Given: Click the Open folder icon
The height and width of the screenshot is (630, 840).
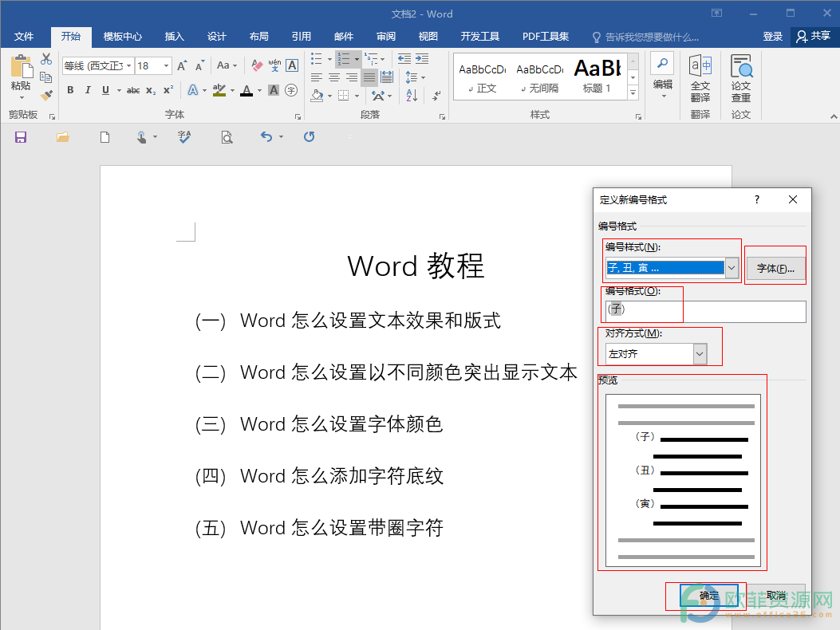Looking at the screenshot, I should pos(63,137).
